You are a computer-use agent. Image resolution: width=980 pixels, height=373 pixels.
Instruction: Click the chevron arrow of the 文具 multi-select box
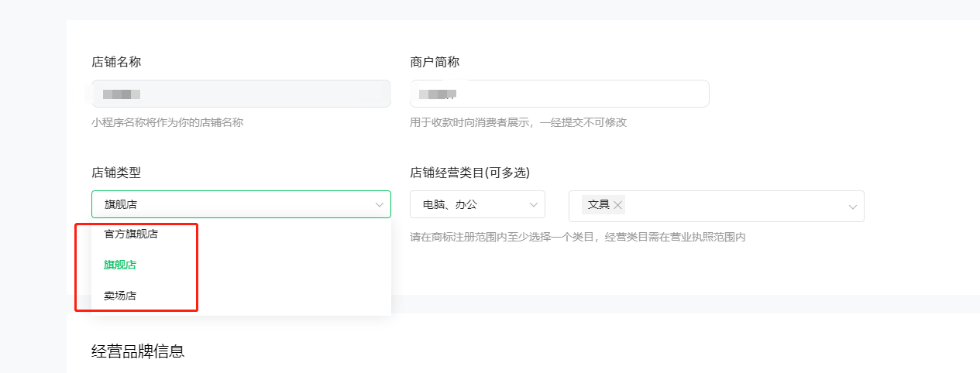(852, 207)
